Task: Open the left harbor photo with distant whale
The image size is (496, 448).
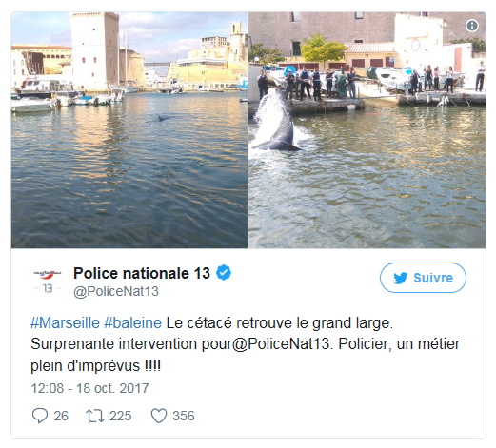Action: click(x=129, y=130)
